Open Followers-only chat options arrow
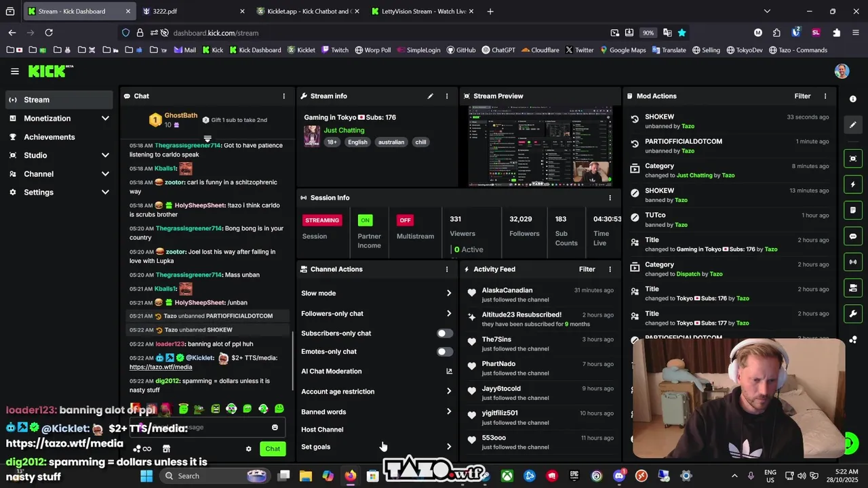868x488 pixels. (448, 314)
